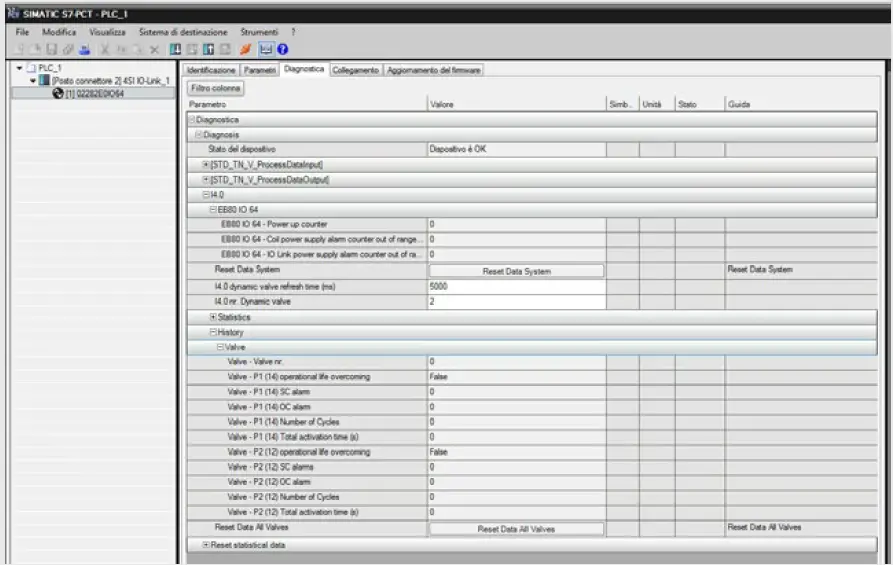Click the highlighted monitor icon beside Help
The width and height of the screenshot is (893, 565).
(265, 49)
